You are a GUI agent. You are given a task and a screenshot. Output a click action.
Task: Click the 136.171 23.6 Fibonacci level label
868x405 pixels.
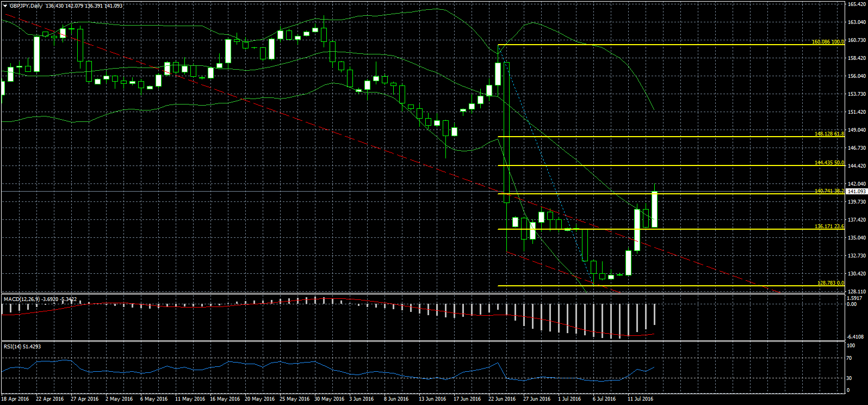[829, 226]
